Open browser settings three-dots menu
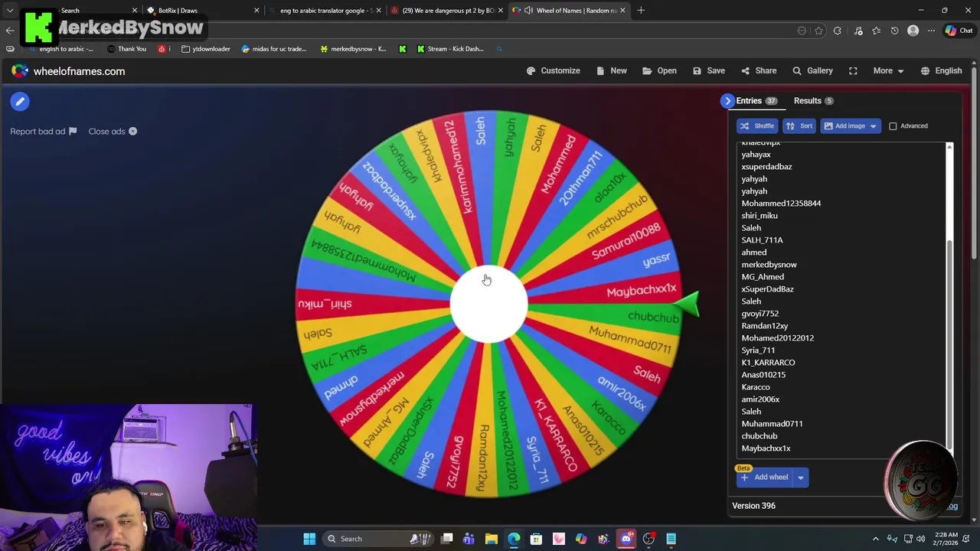This screenshot has width=980, height=551. (931, 31)
